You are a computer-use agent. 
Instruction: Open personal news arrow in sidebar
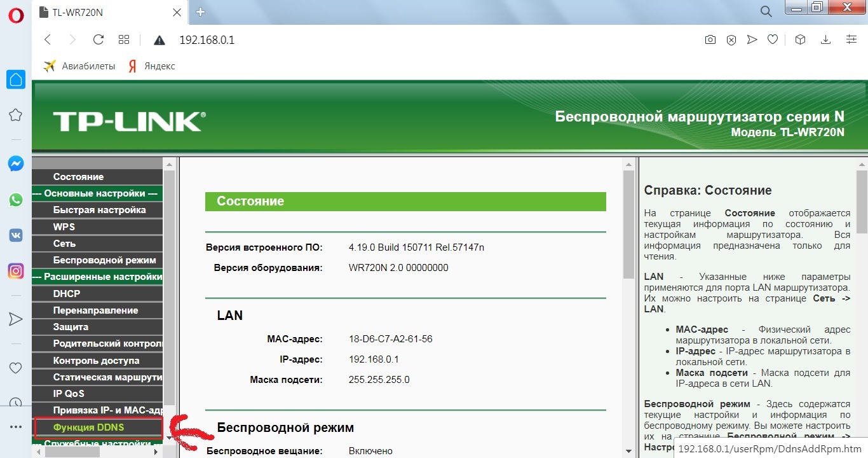(16, 319)
